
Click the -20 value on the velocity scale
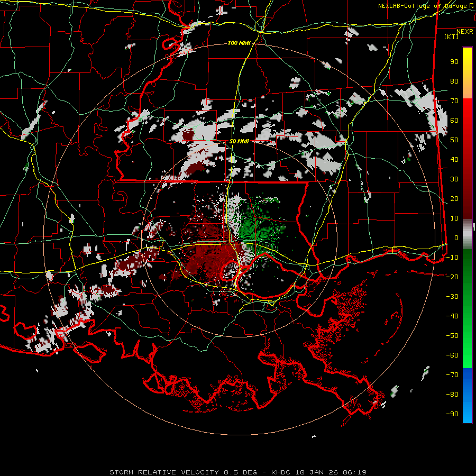452,277
